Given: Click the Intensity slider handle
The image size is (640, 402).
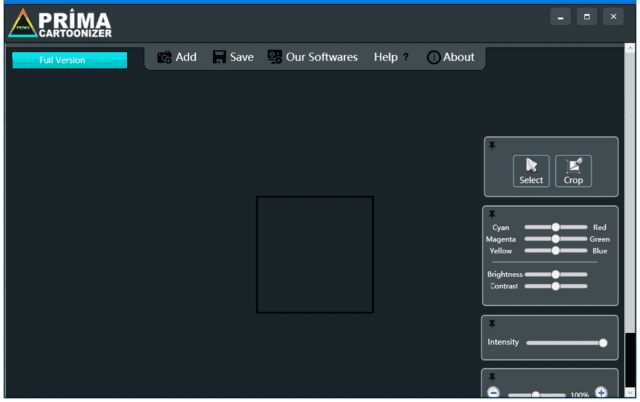Looking at the screenshot, I should (603, 343).
